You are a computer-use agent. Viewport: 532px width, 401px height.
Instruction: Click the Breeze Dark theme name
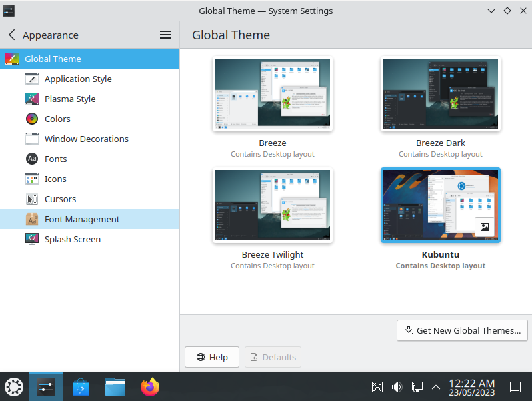(441, 143)
